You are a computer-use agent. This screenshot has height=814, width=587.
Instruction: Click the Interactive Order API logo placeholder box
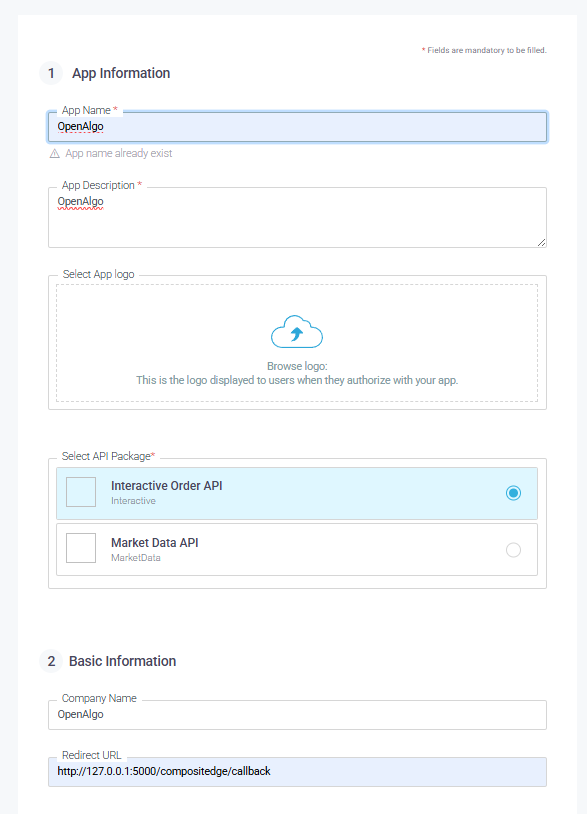(81, 492)
